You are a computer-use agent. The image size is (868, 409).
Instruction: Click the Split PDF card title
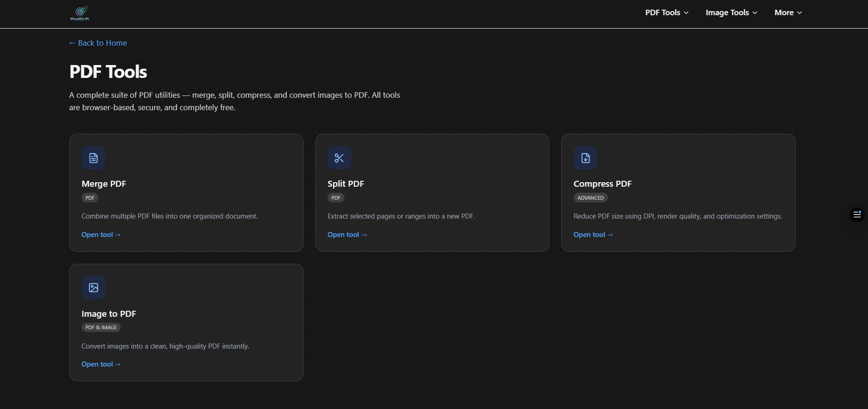click(346, 184)
